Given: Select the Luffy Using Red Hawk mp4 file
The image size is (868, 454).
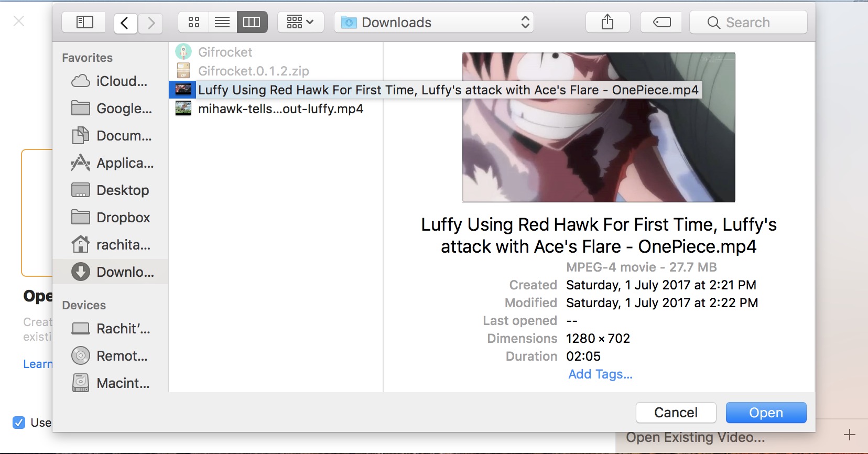Looking at the screenshot, I should coord(435,90).
